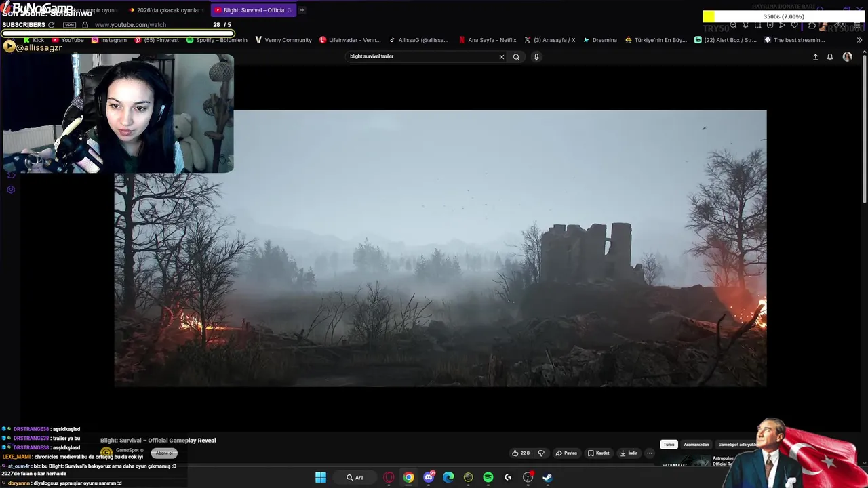
Task: Select the Tümü filter chip
Action: pyautogui.click(x=669, y=445)
